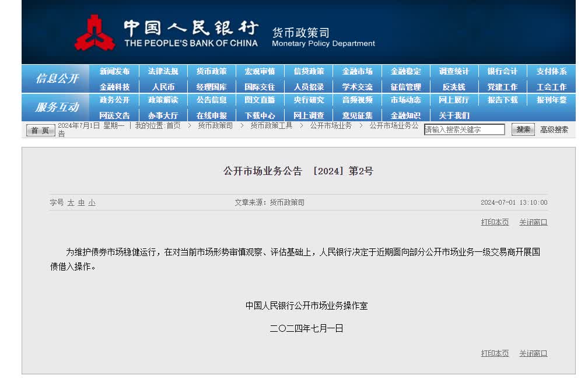588x386 pixels.
Task: Click bottom 关闭窗口 close link
Action: [533, 353]
